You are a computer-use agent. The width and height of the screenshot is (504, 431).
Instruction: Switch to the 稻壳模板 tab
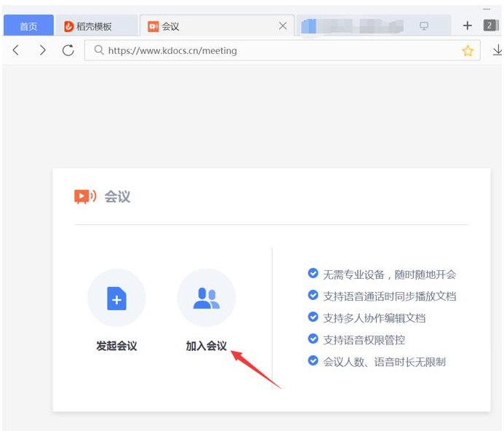[96, 25]
